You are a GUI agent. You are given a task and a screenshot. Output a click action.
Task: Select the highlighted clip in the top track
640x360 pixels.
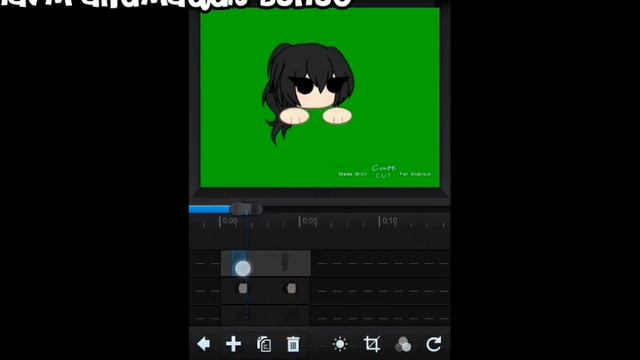(266, 263)
